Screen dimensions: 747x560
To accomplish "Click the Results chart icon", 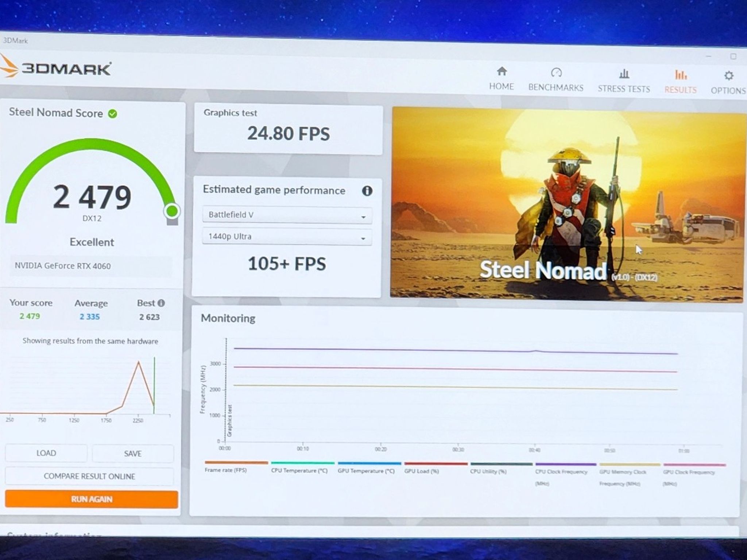I will [x=681, y=75].
